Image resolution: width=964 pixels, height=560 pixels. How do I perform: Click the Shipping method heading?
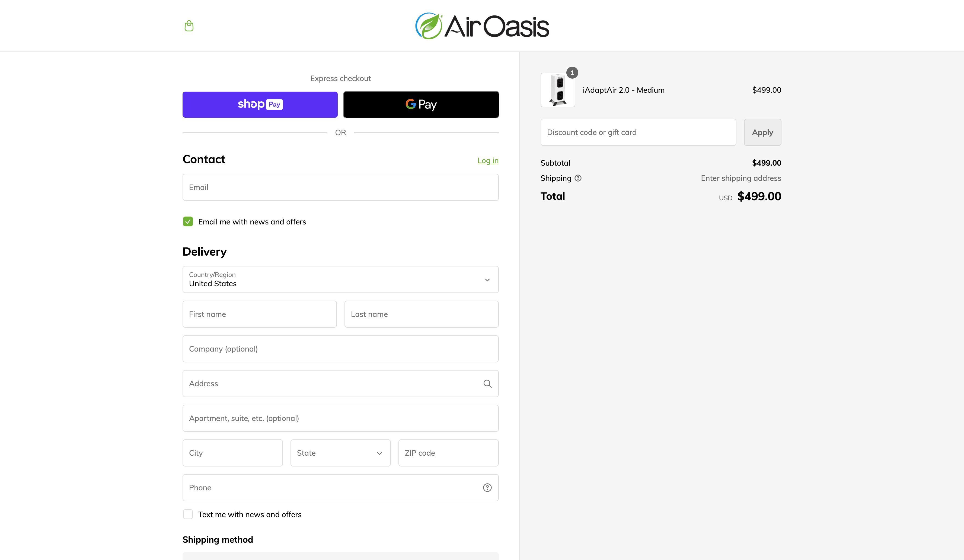(218, 539)
